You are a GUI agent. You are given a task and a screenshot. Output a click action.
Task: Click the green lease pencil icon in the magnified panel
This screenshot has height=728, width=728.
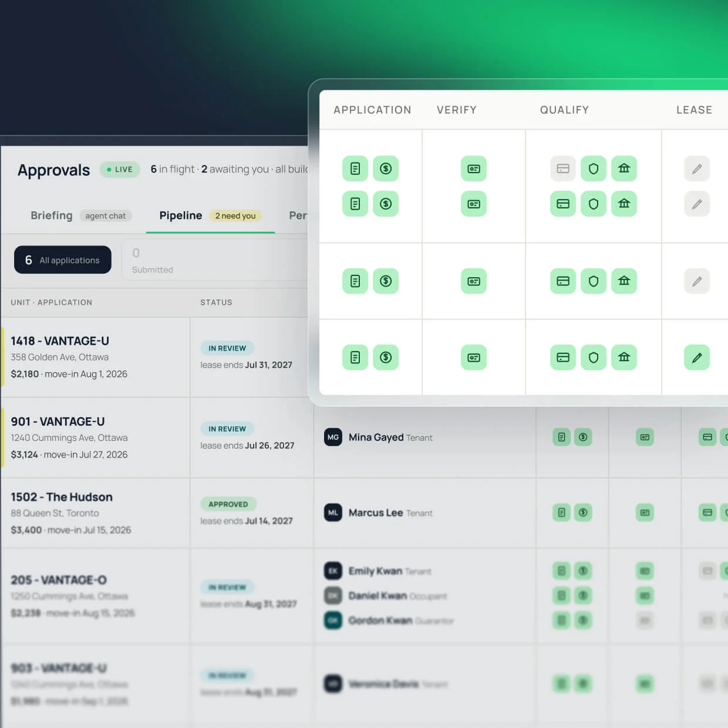(x=697, y=358)
